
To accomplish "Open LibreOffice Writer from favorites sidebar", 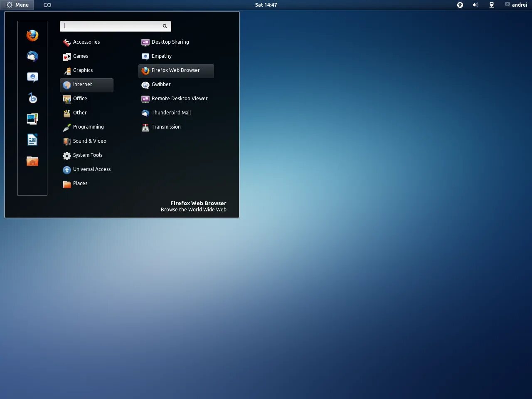I will point(32,140).
